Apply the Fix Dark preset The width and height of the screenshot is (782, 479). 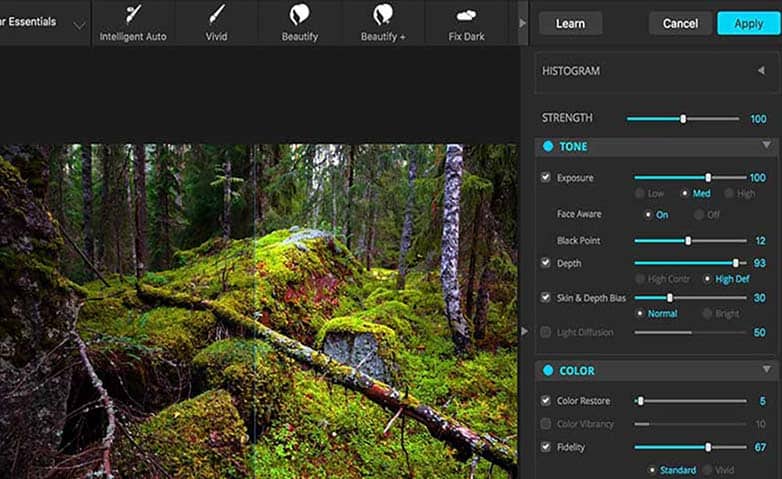(466, 23)
